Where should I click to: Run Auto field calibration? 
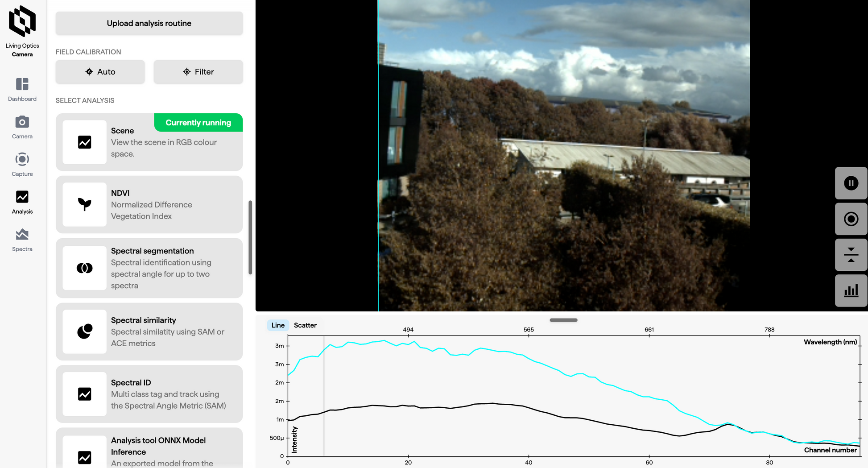coord(100,72)
